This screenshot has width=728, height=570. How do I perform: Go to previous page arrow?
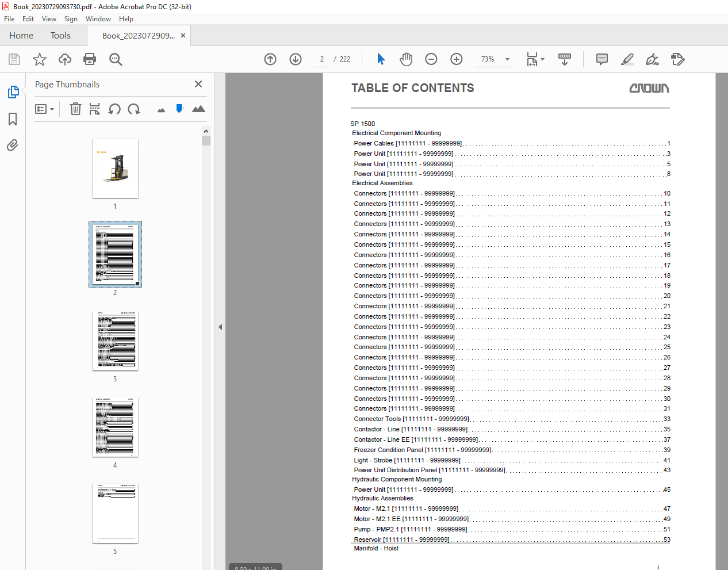pyautogui.click(x=270, y=59)
